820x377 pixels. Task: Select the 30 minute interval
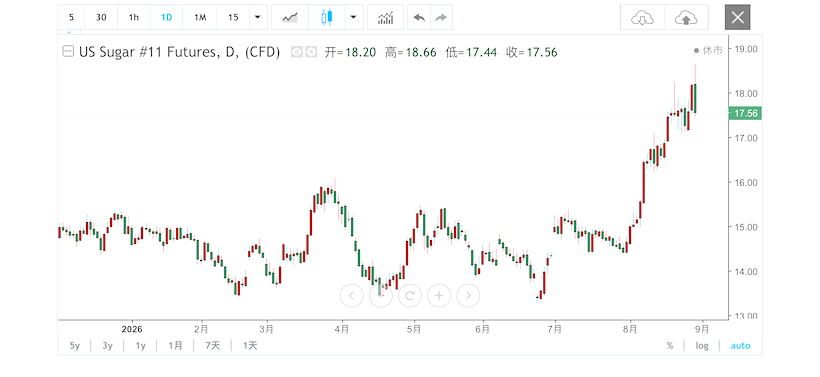[x=101, y=17]
